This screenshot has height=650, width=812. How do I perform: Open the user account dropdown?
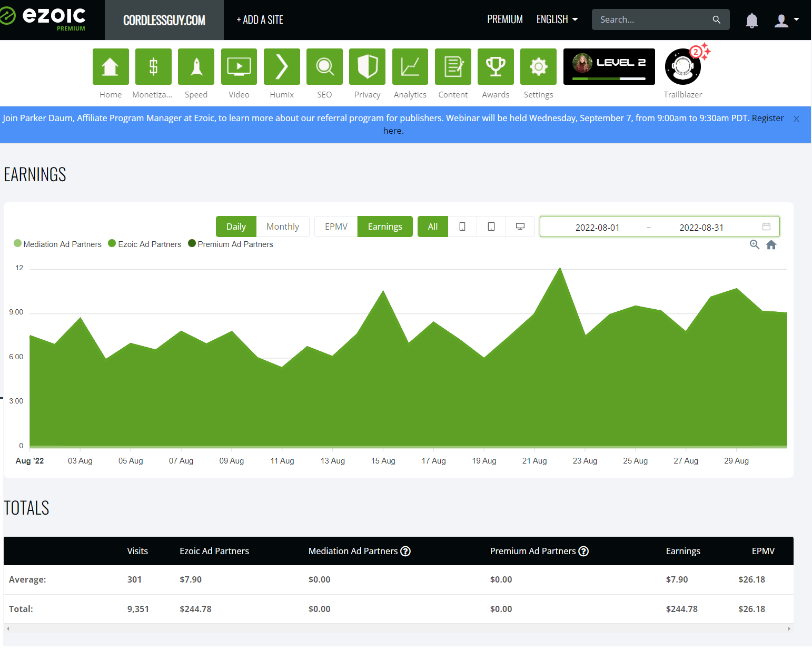(787, 20)
